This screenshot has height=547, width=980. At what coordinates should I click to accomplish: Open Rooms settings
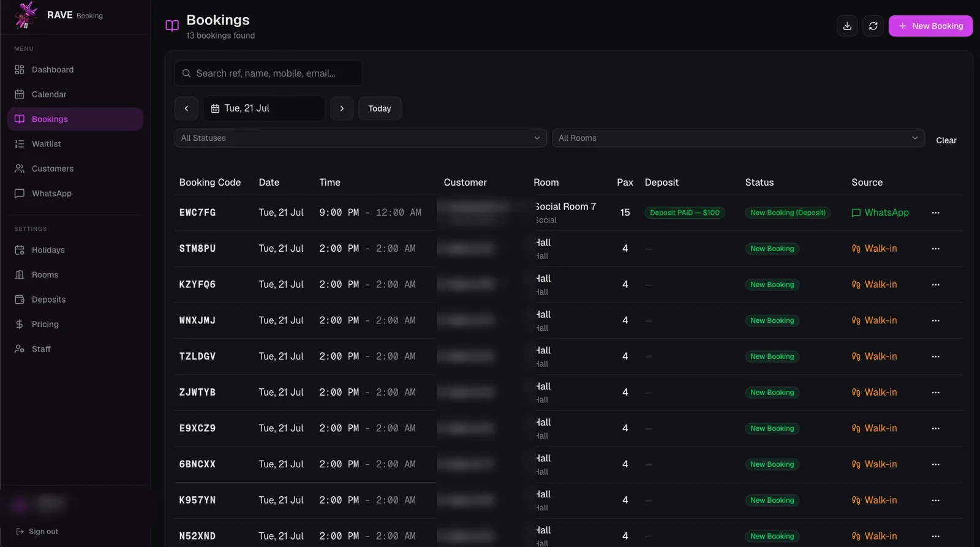pyautogui.click(x=75, y=274)
